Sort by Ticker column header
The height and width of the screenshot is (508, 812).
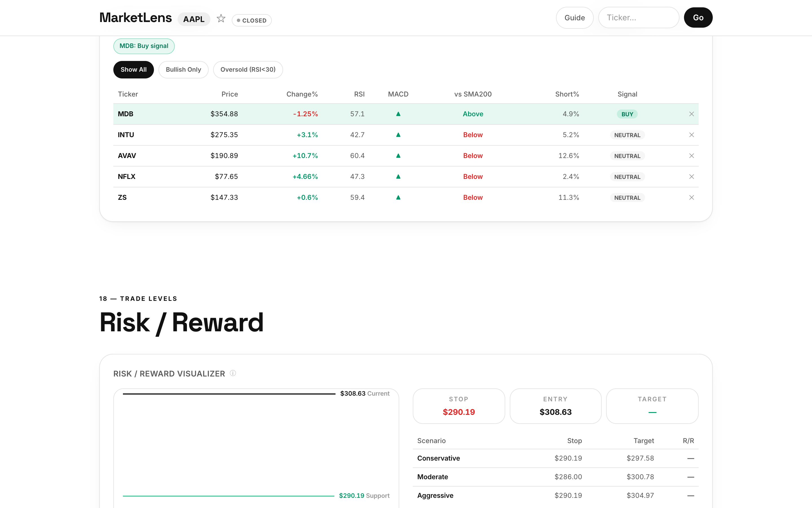point(128,94)
